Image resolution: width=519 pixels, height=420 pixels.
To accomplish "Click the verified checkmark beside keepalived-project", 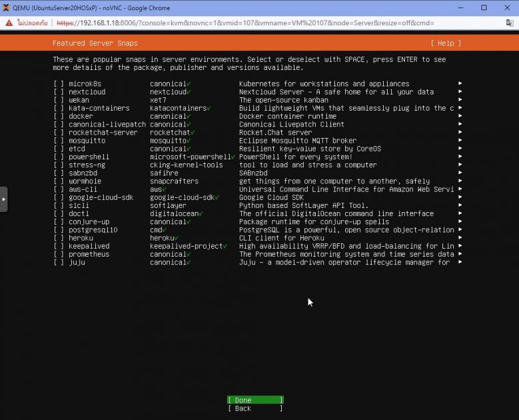I will [225, 247].
